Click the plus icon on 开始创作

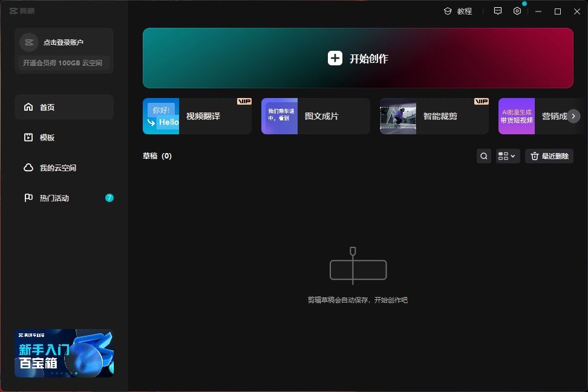tap(335, 58)
